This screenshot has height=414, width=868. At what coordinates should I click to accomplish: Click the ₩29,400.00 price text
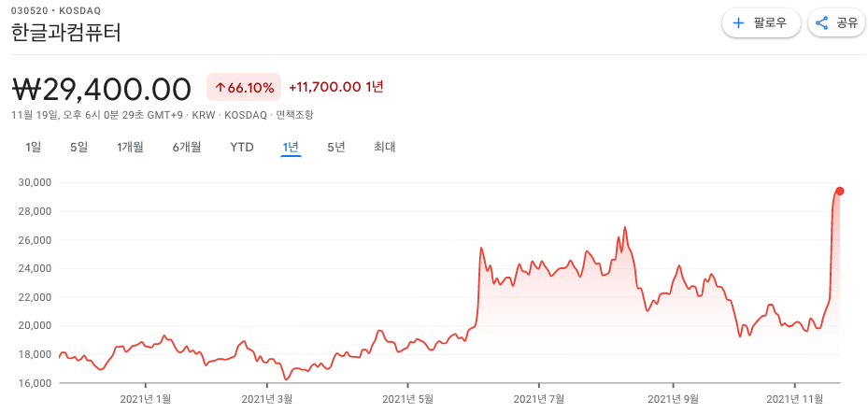[101, 89]
